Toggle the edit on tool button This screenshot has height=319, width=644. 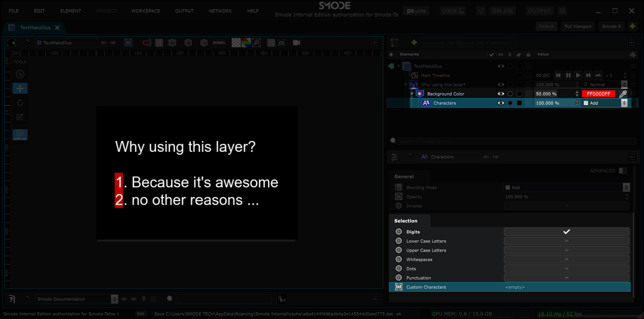point(20,135)
